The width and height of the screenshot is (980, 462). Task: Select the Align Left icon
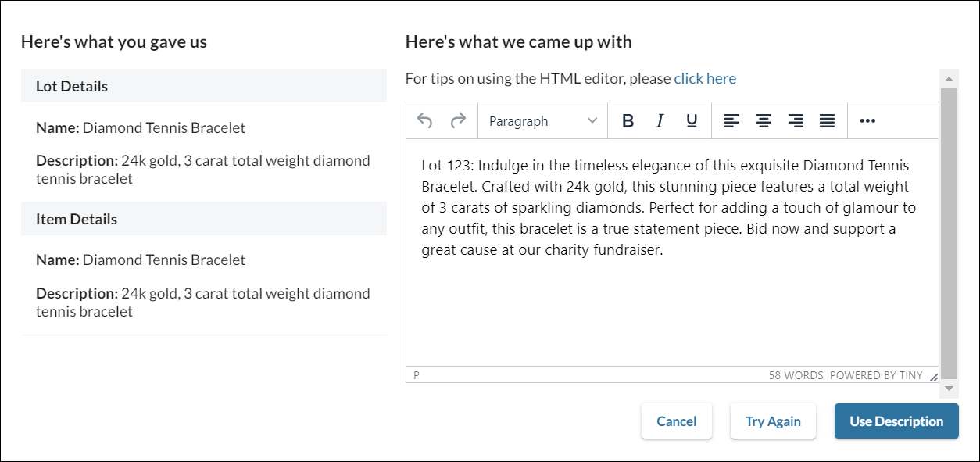731,120
